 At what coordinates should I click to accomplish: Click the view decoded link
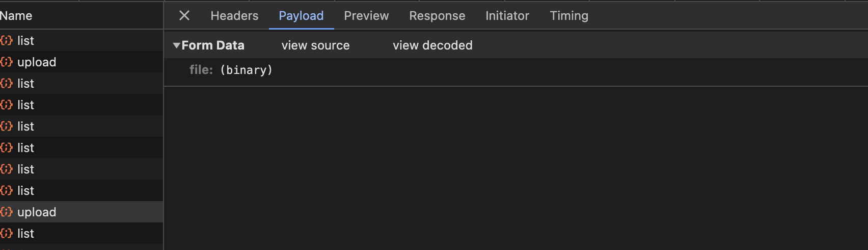click(432, 45)
